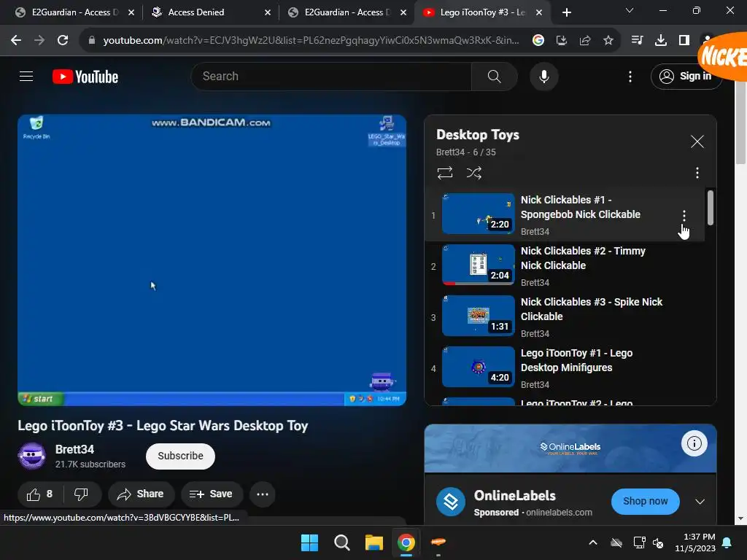
Task: Open Windows Start menu
Action: (309, 542)
